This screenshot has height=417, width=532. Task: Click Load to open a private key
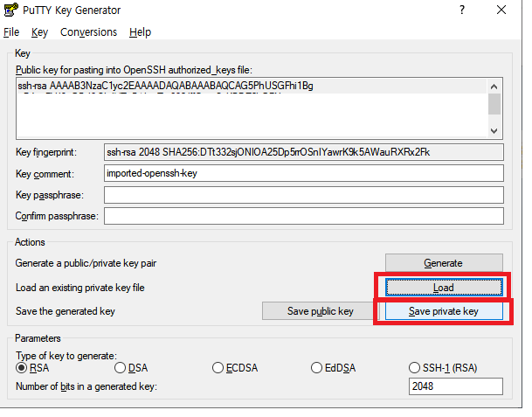(444, 288)
